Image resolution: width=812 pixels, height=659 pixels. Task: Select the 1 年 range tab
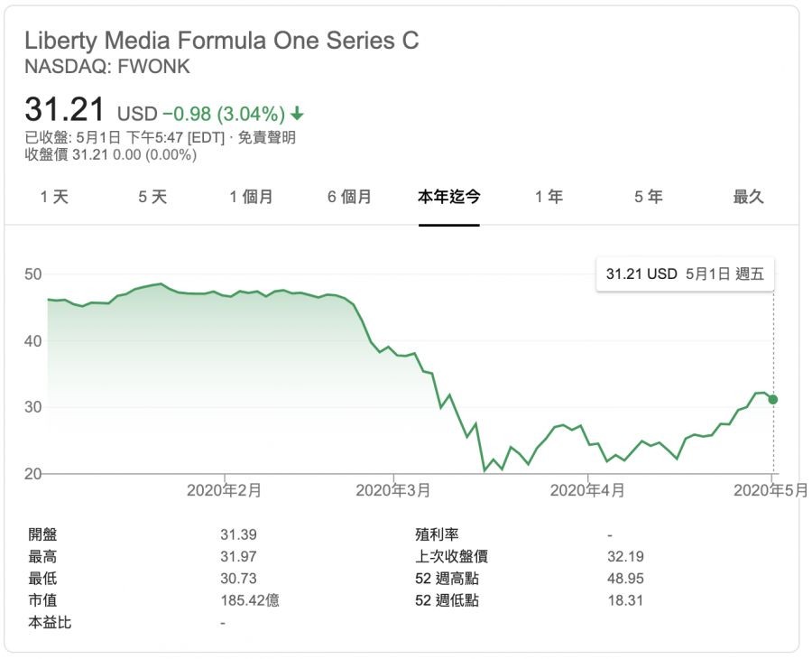point(549,197)
